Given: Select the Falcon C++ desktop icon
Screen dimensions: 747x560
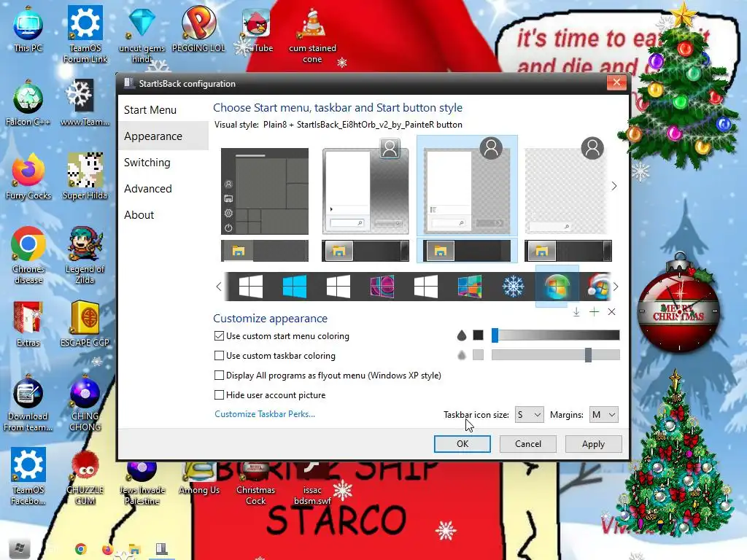Looking at the screenshot, I should pos(28,103).
